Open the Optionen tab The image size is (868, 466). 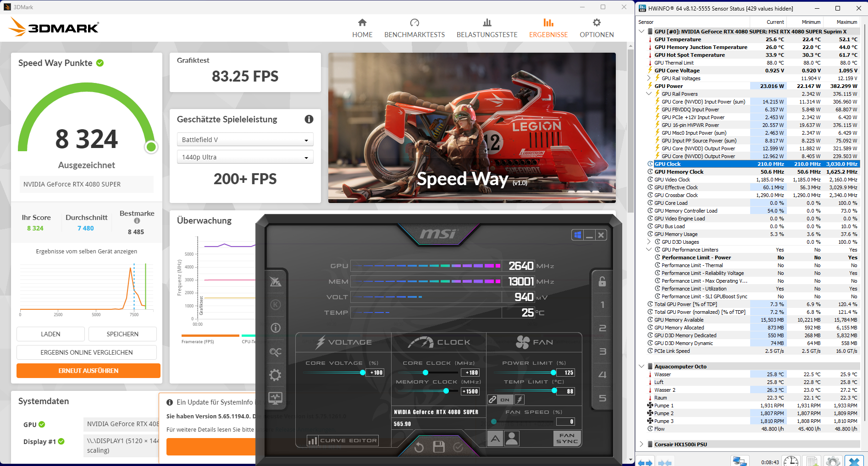[597, 28]
